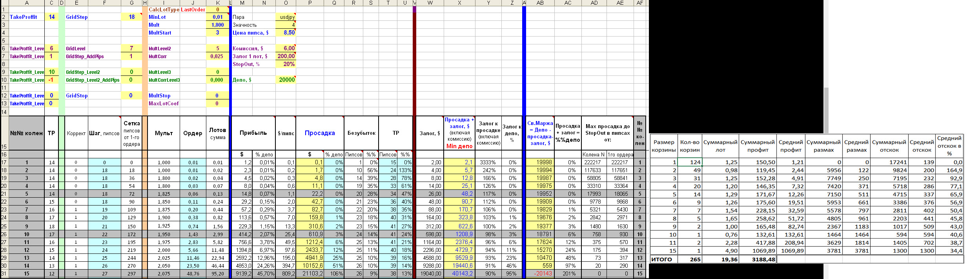The width and height of the screenshot is (980, 279).
Task: Select the 164,9 cell in right table
Action: tap(949, 170)
